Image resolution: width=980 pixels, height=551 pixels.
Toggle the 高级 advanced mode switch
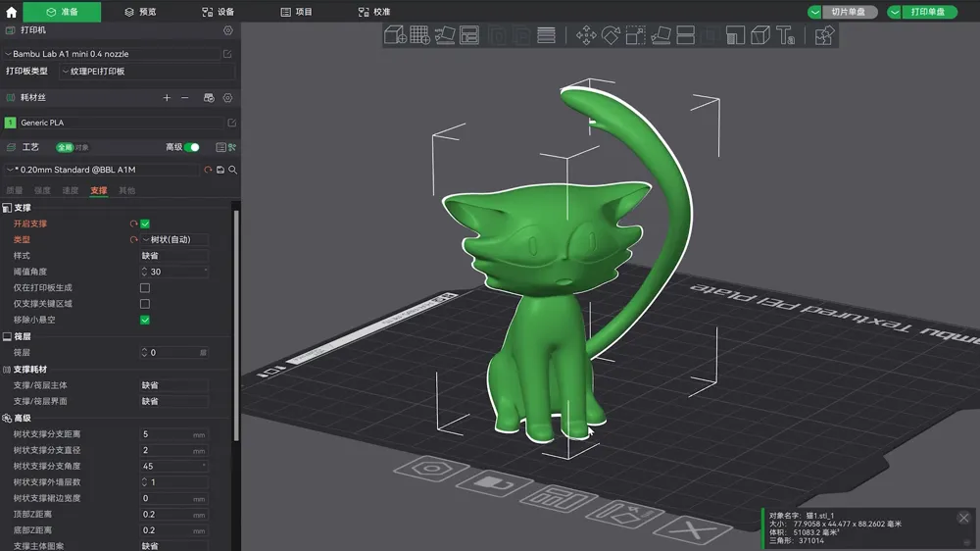tap(192, 147)
